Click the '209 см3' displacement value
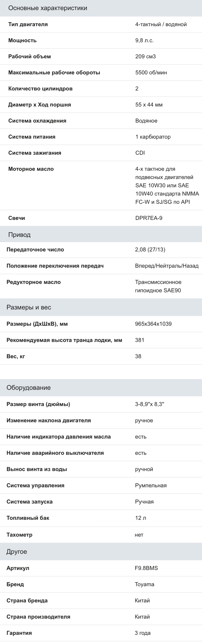The width and height of the screenshot is (202, 644). pyautogui.click(x=145, y=56)
